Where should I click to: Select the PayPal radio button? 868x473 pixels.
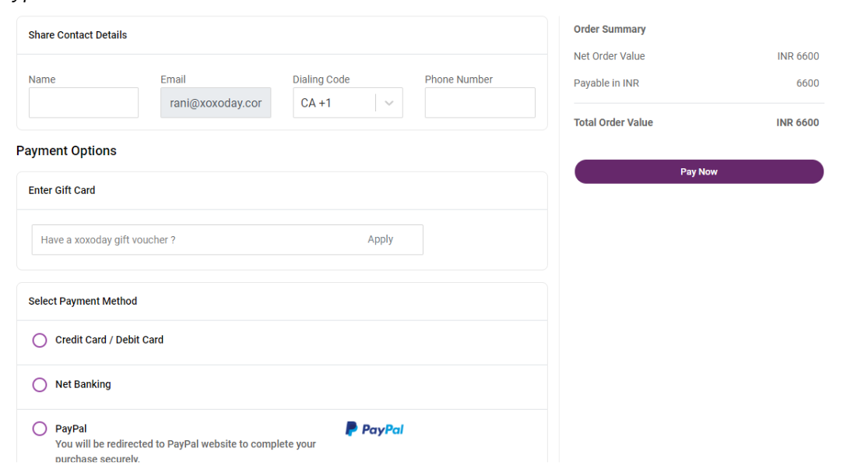[39, 429]
